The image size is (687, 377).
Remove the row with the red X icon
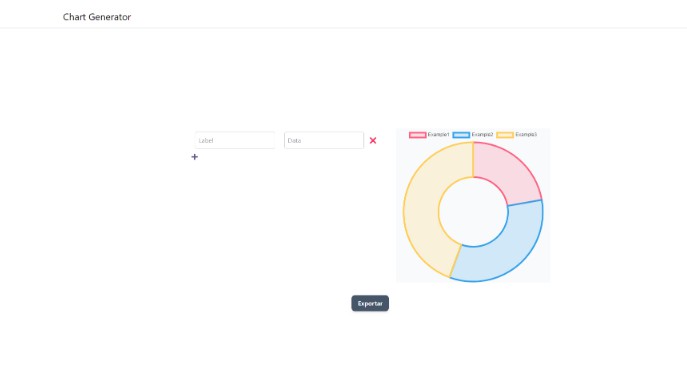point(373,140)
